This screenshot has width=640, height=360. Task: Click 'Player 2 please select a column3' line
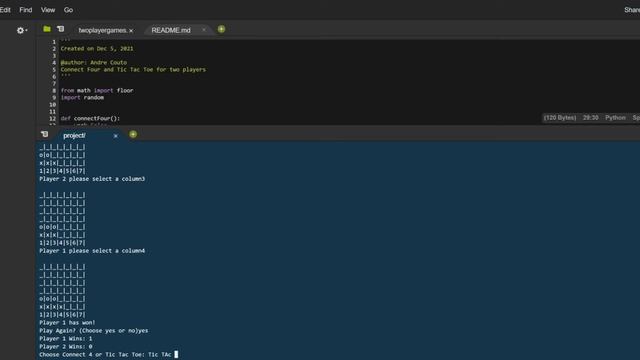point(92,179)
